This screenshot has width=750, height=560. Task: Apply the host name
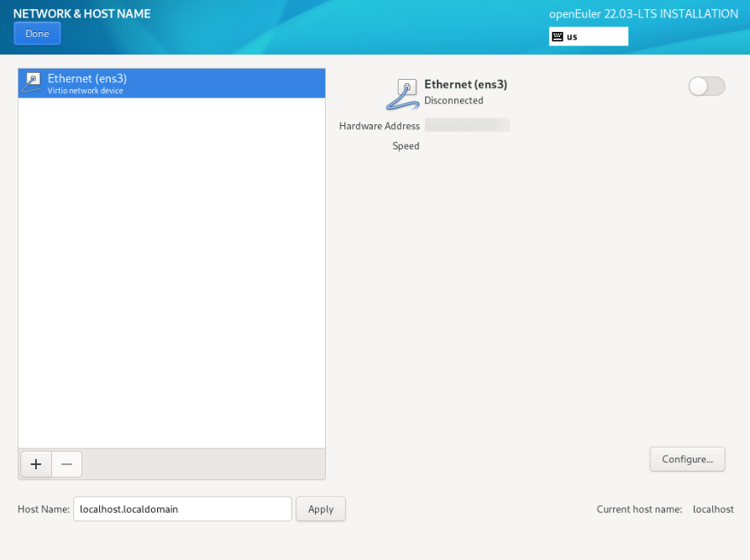pyautogui.click(x=321, y=509)
